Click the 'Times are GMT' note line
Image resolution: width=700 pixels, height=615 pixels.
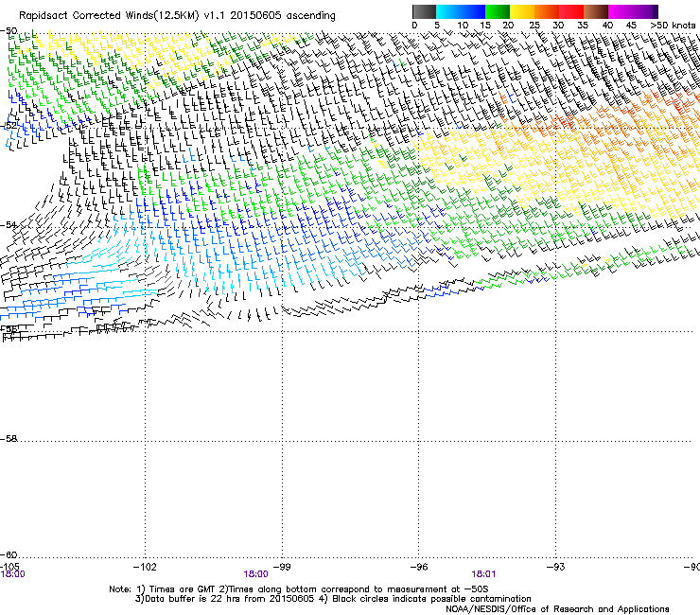[x=299, y=589]
